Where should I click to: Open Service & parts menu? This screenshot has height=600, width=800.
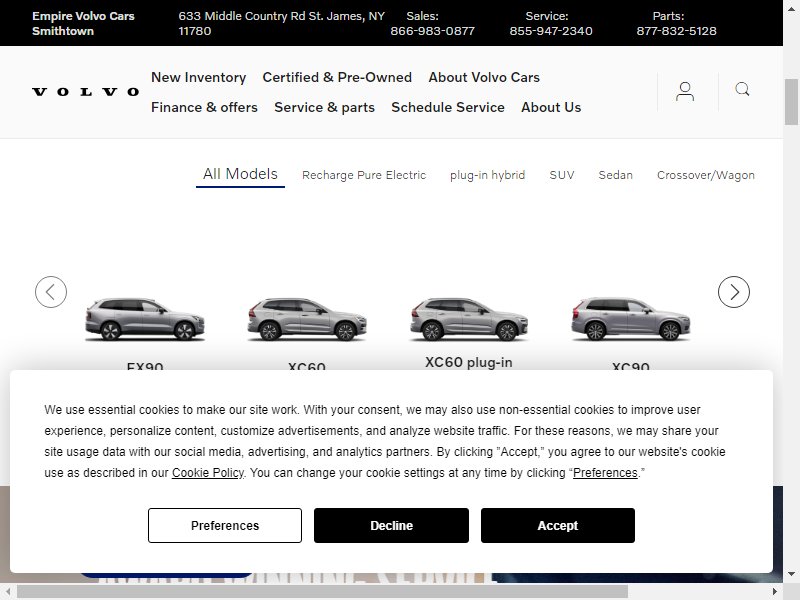tap(324, 107)
